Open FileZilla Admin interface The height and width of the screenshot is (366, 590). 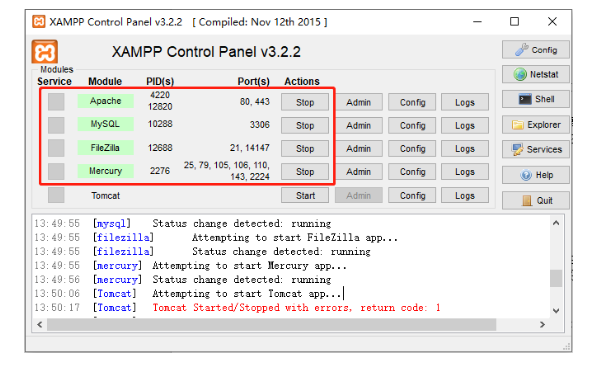(x=359, y=149)
